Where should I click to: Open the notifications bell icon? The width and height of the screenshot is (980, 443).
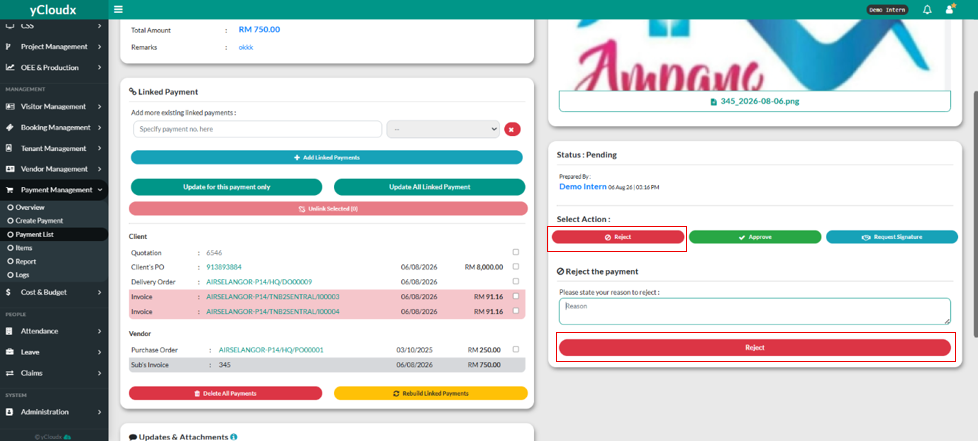[928, 9]
